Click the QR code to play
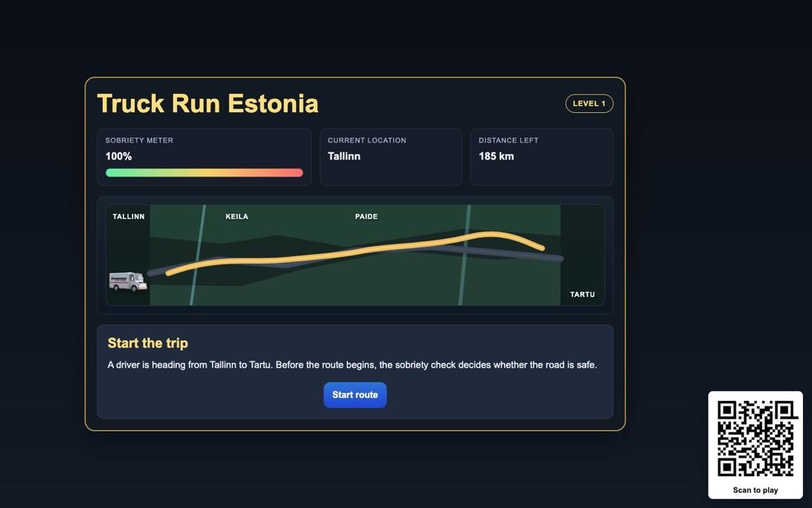This screenshot has width=812, height=508. point(756,439)
